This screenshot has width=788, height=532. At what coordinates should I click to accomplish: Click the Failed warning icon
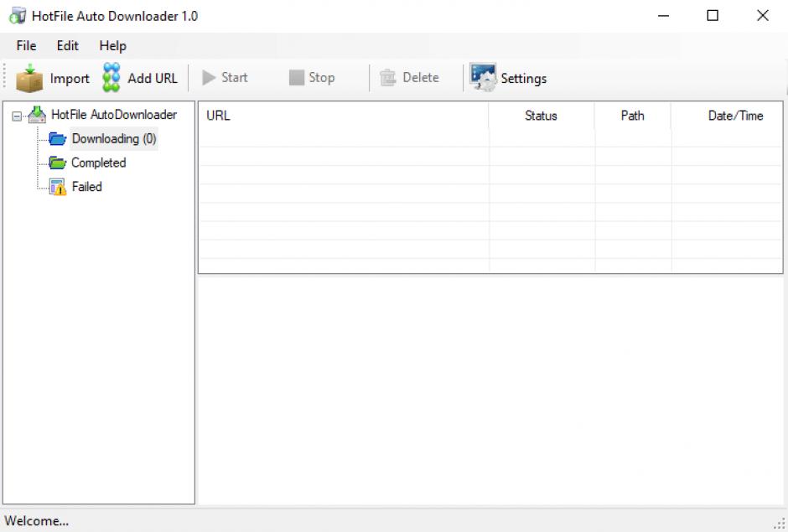[x=58, y=187]
